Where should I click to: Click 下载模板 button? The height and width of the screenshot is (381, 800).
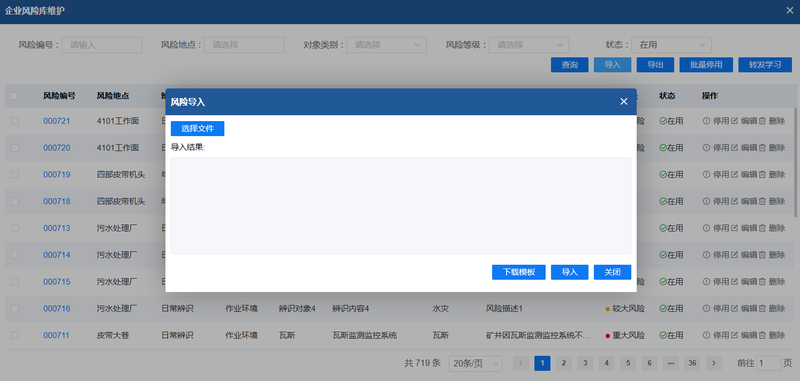point(519,272)
